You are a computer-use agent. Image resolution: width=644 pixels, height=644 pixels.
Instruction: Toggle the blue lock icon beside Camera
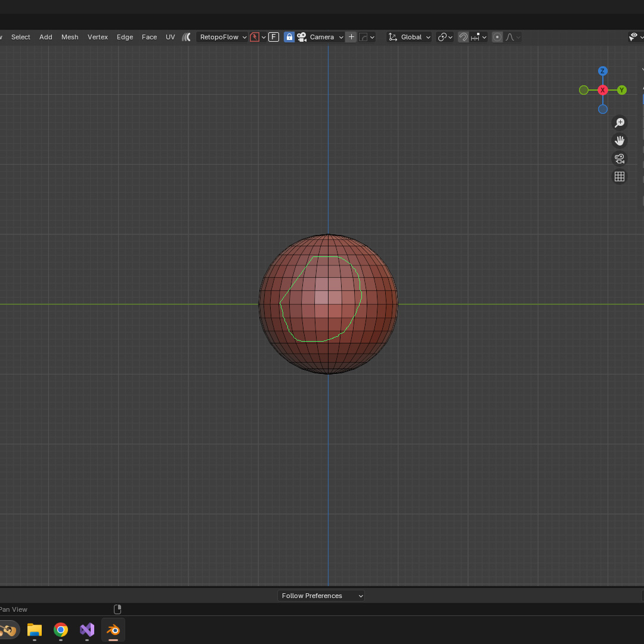click(289, 37)
